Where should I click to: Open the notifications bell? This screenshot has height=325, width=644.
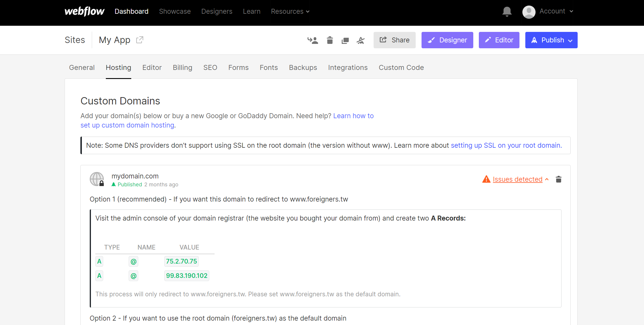[x=507, y=12]
